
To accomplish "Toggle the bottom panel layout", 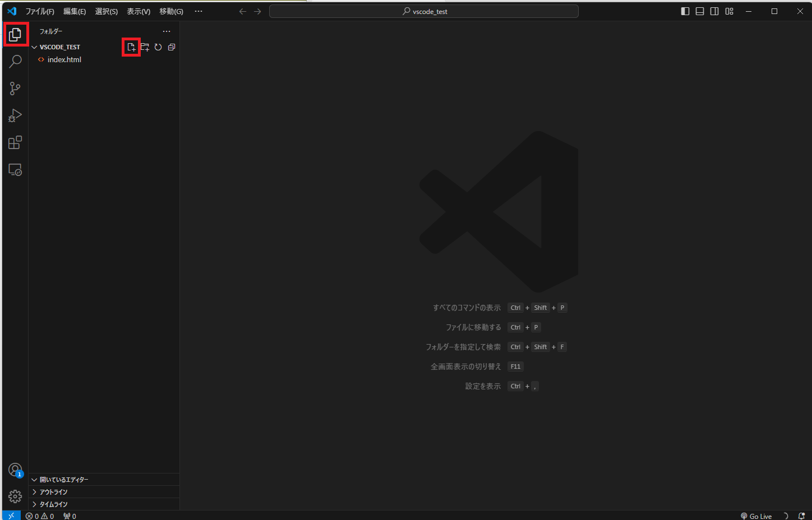I will [700, 11].
